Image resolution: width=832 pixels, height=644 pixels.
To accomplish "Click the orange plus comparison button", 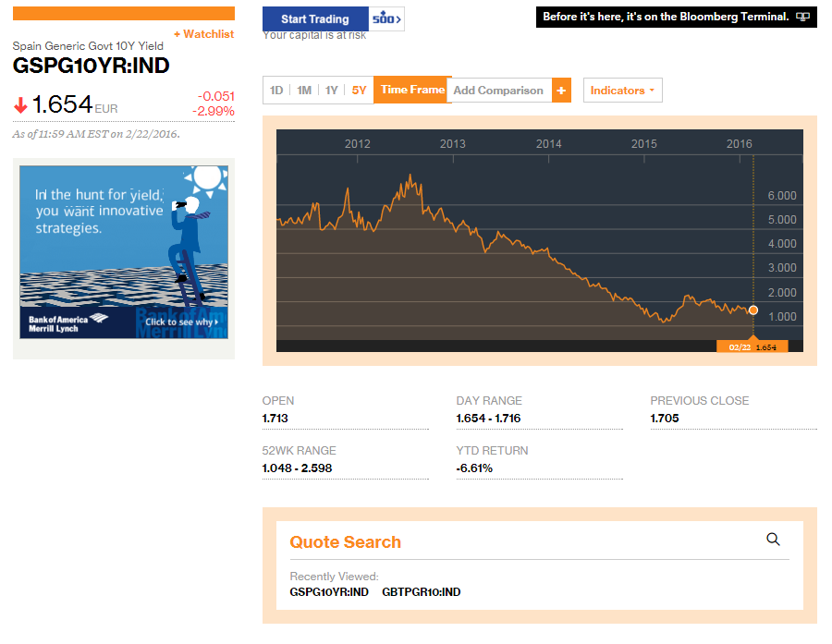I will click(561, 91).
